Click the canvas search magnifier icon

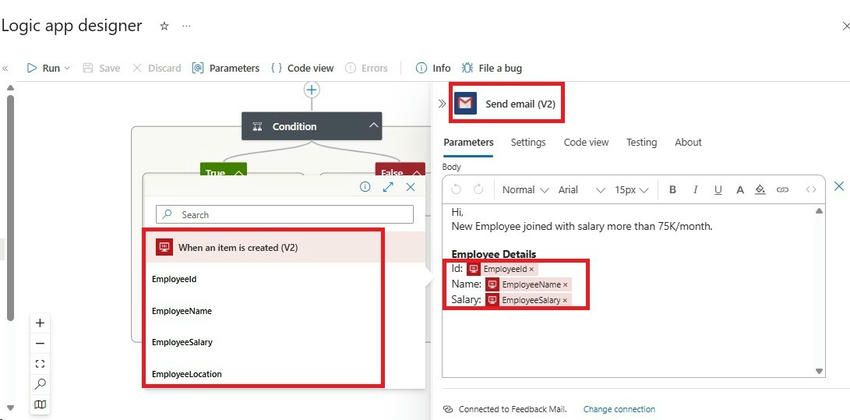click(x=40, y=384)
